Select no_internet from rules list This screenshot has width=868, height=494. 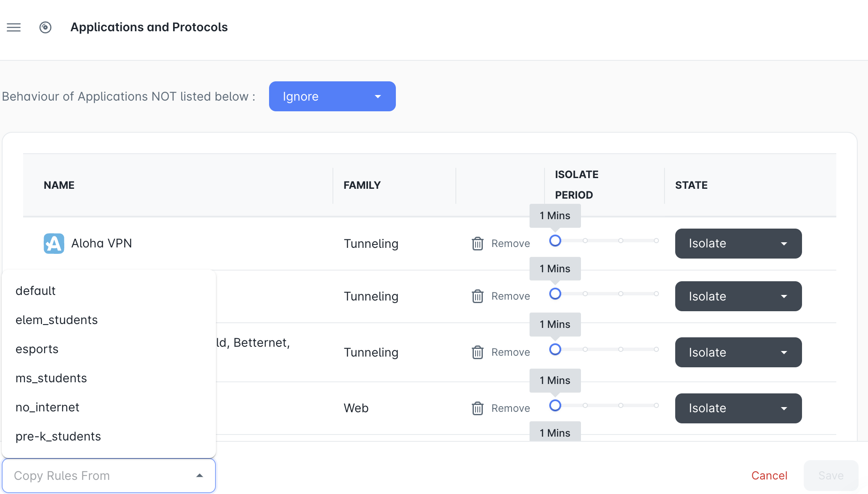point(109,408)
